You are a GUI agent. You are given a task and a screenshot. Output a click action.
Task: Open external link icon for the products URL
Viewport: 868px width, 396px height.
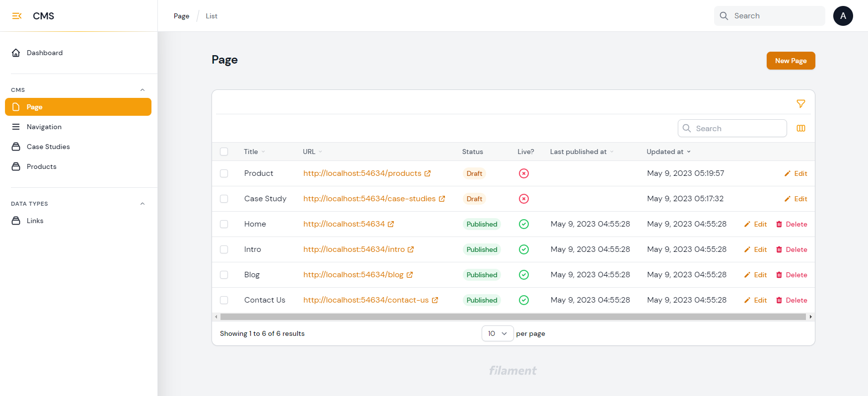pyautogui.click(x=428, y=173)
